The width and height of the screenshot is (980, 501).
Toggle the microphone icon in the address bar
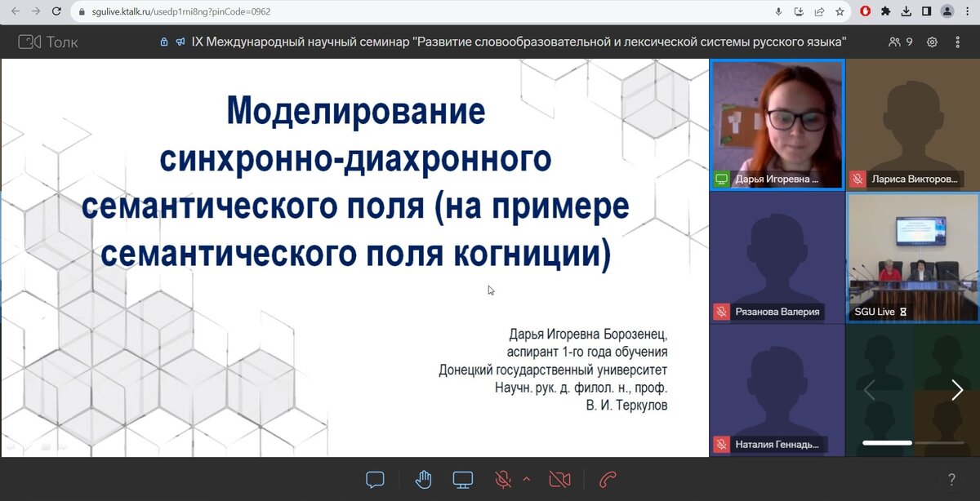778,12
